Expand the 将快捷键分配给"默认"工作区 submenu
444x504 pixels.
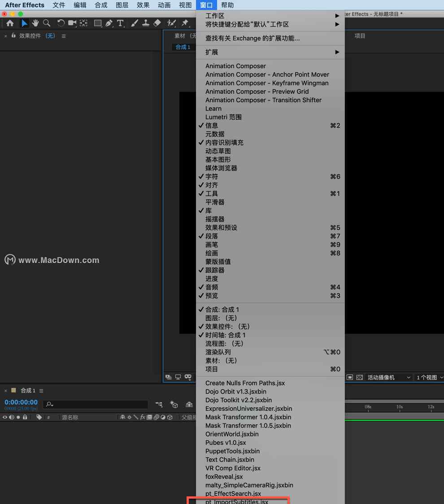(270, 25)
